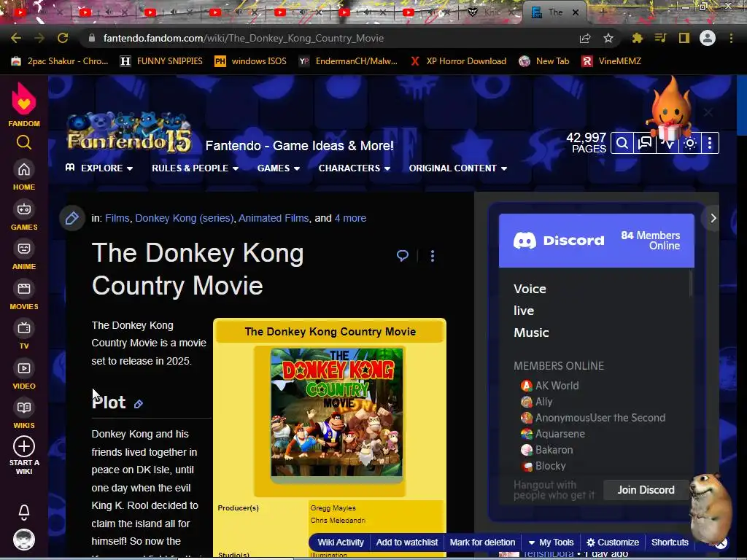Click browser back arrow

click(x=16, y=38)
